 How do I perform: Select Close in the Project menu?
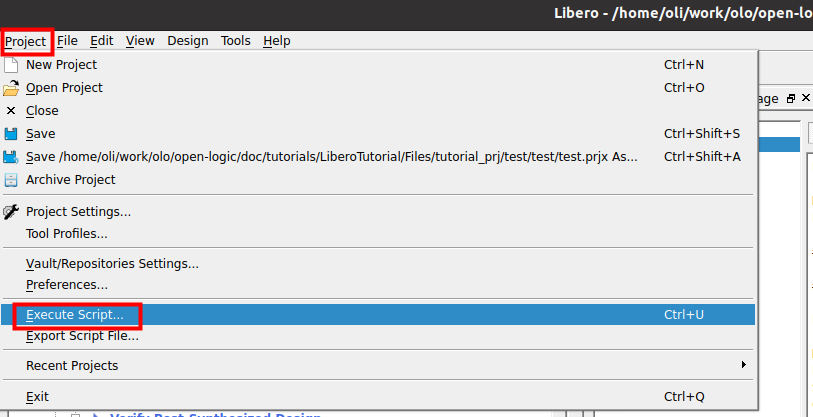pos(377,110)
